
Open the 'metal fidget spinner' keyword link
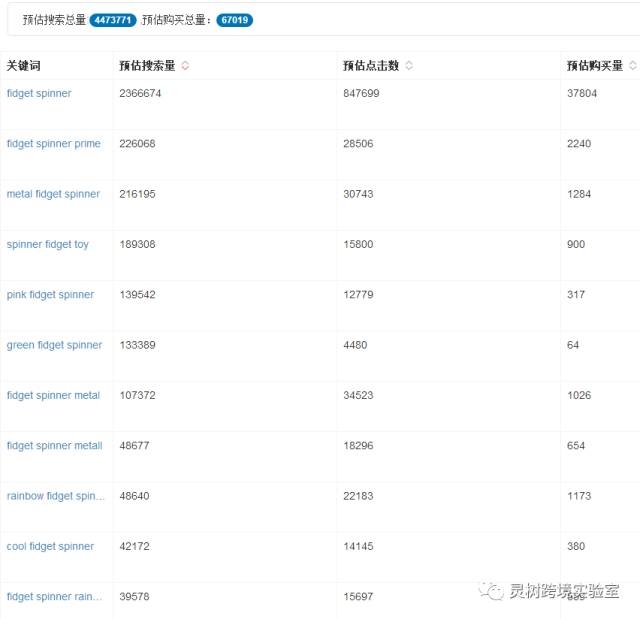click(53, 194)
